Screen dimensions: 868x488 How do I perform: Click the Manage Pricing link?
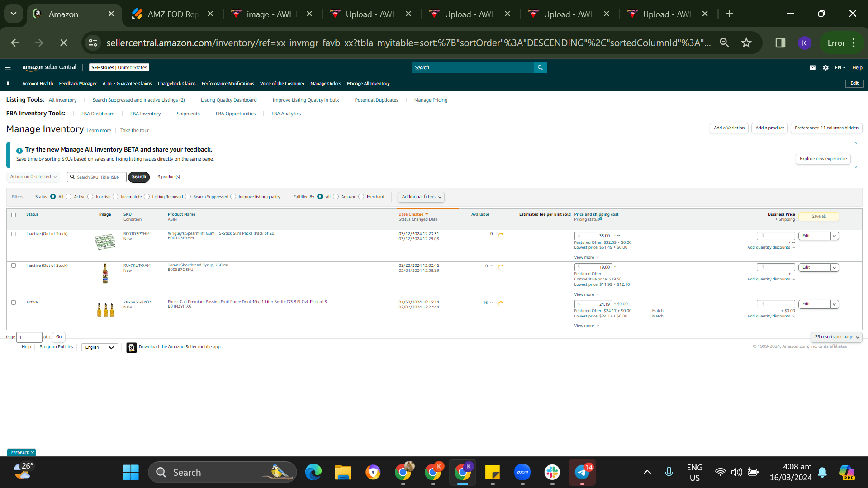431,100
